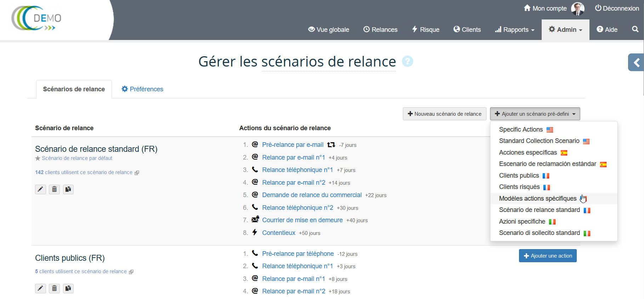Viewport: 644px width, 299px height.
Task: Open the 142 clients using scenario link
Action: coord(84,172)
